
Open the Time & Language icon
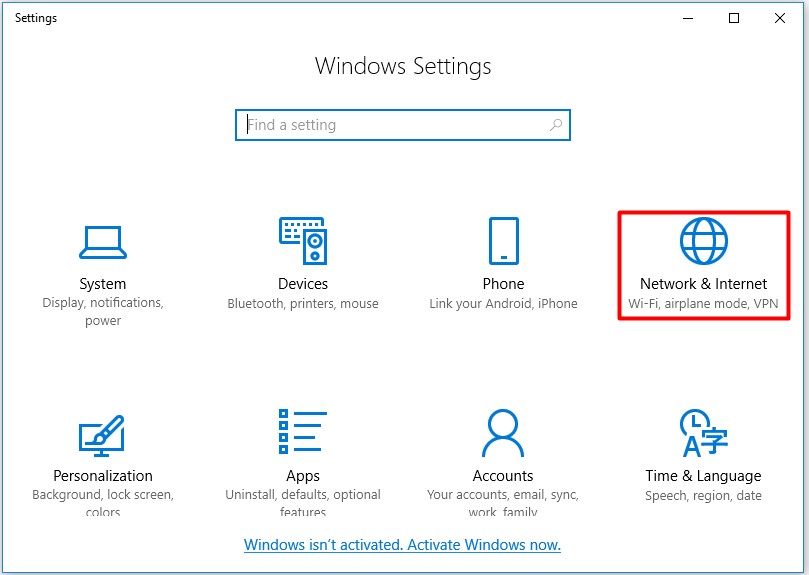pos(704,433)
